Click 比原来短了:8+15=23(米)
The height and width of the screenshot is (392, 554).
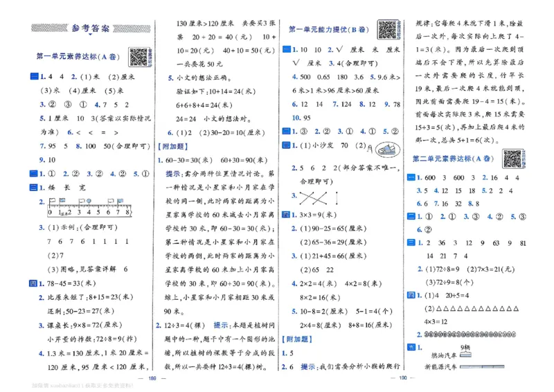pos(91,297)
